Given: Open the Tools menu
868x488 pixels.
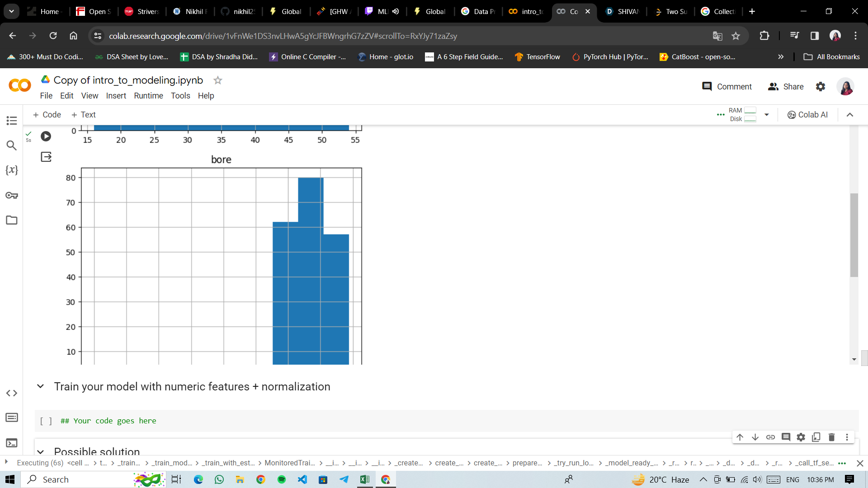Looking at the screenshot, I should 180,96.
